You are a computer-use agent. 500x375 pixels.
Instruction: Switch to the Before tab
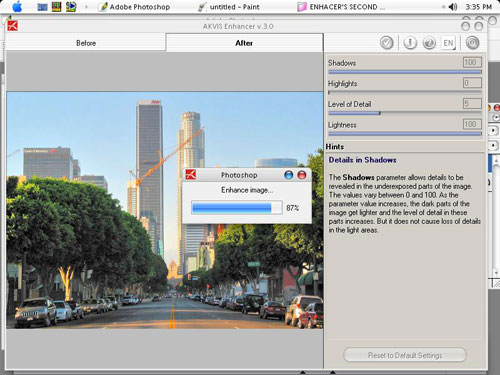tap(86, 43)
